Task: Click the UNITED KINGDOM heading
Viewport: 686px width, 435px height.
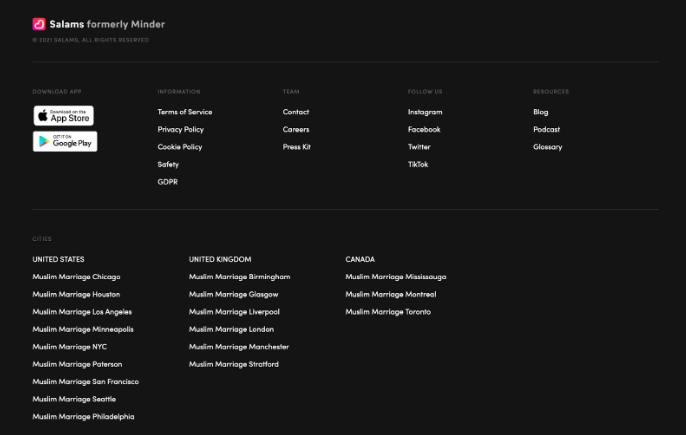Action: 220,259
